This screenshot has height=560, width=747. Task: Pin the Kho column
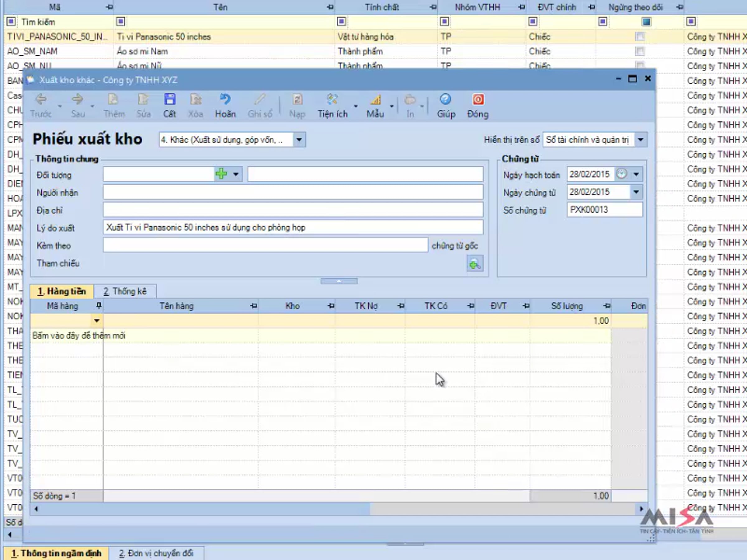pyautogui.click(x=331, y=306)
